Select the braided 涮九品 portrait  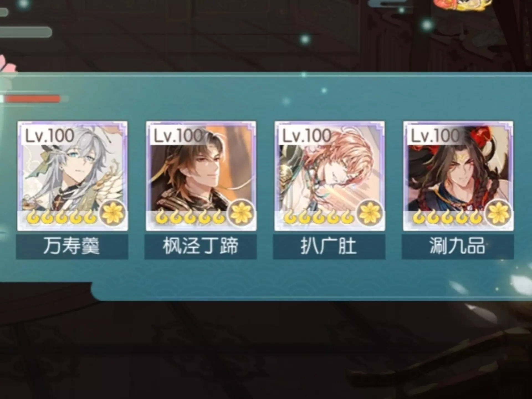(x=458, y=176)
